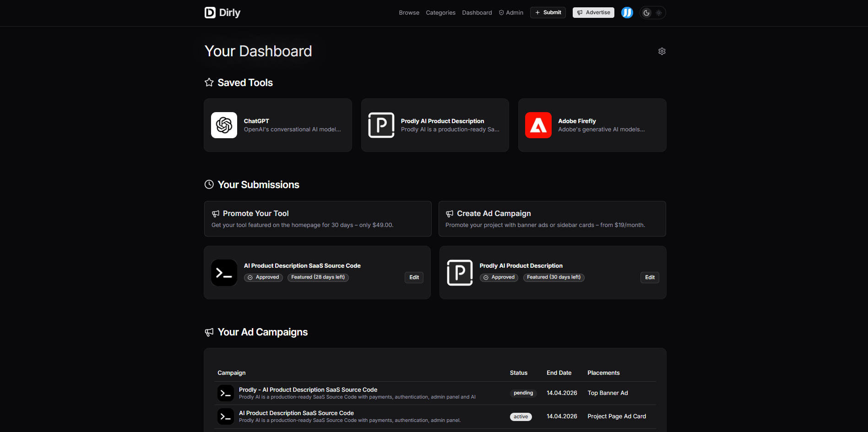Viewport: 868px width, 432px height.
Task: Navigate to the Categories section
Action: click(440, 12)
